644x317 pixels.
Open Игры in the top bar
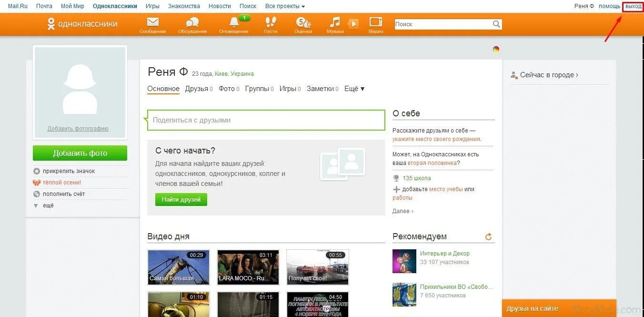152,6
